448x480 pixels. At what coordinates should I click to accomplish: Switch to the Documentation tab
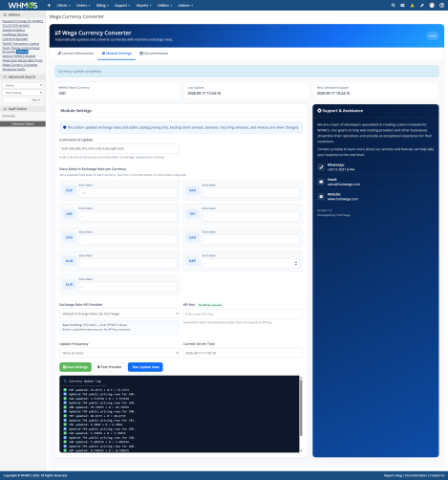pos(154,54)
